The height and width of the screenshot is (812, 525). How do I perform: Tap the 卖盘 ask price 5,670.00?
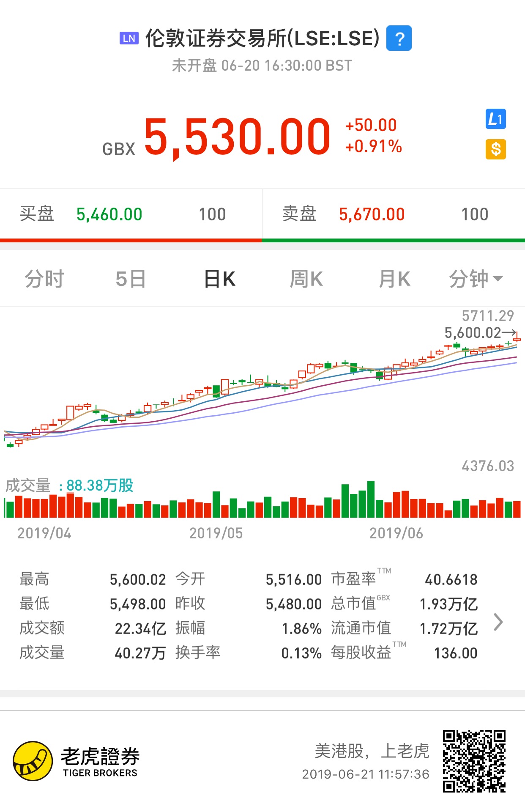click(x=372, y=214)
